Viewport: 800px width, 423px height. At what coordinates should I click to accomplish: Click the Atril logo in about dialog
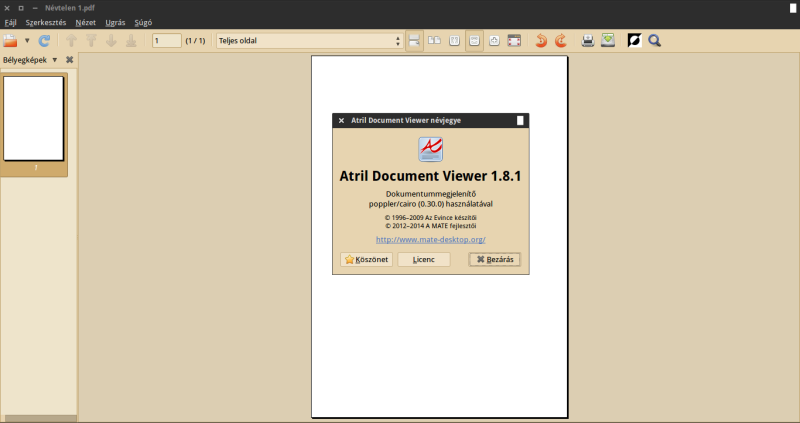pos(431,149)
